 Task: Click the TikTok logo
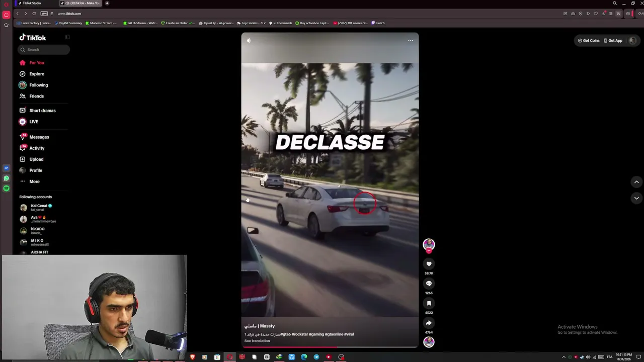pos(33,38)
